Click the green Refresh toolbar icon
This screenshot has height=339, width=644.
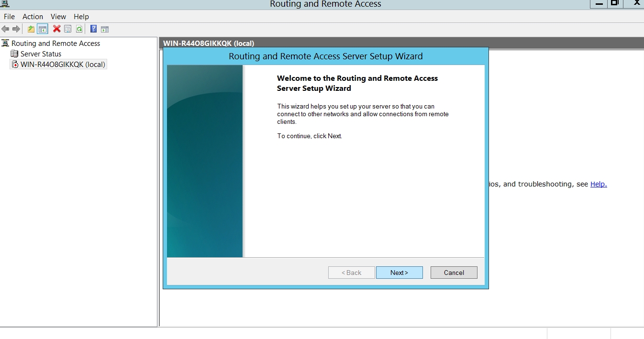(79, 29)
